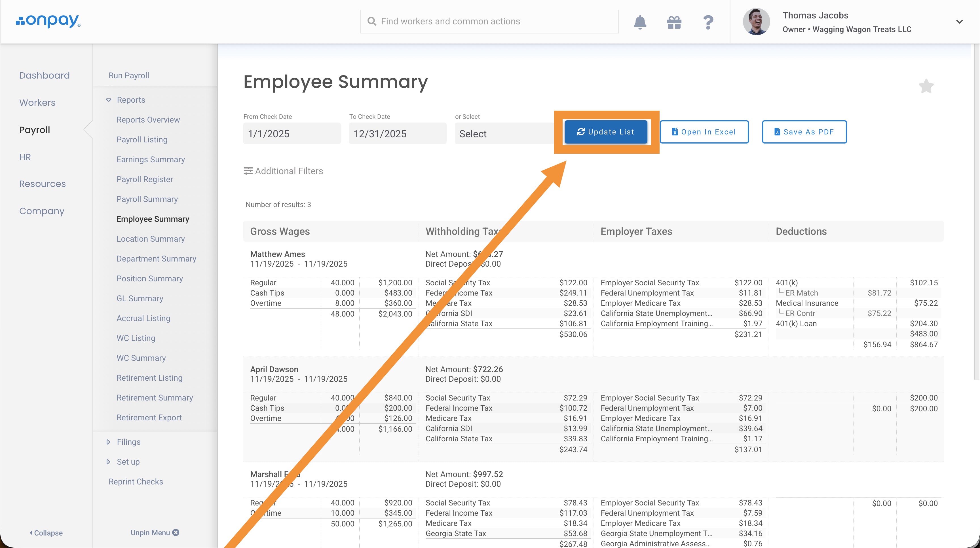This screenshot has height=548, width=980.
Task: Open Payroll Register report
Action: (145, 179)
